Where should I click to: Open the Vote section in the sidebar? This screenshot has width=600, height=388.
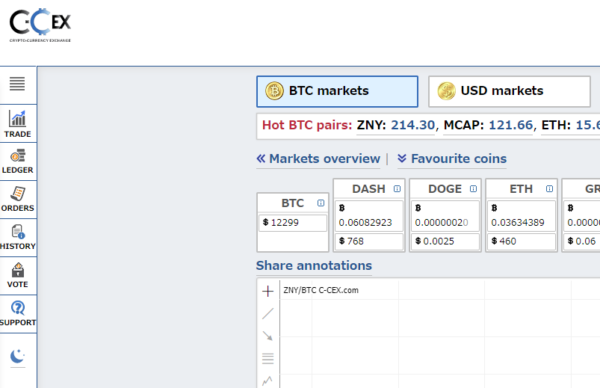18,276
